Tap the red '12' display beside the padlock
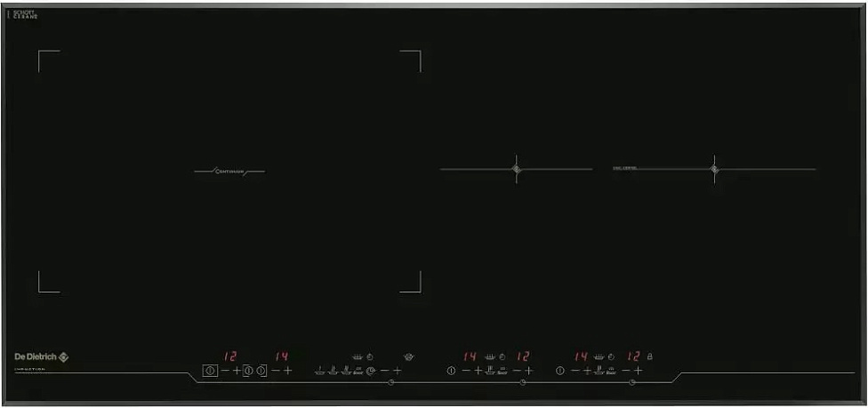 click(633, 356)
